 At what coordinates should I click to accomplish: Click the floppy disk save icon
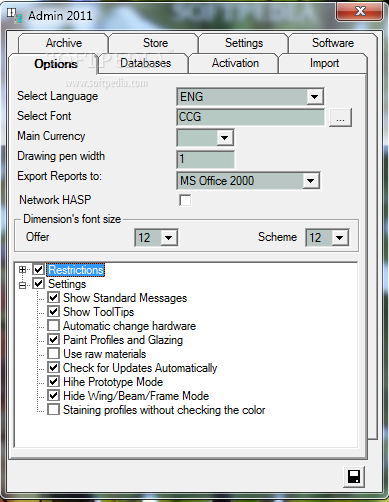point(354,477)
